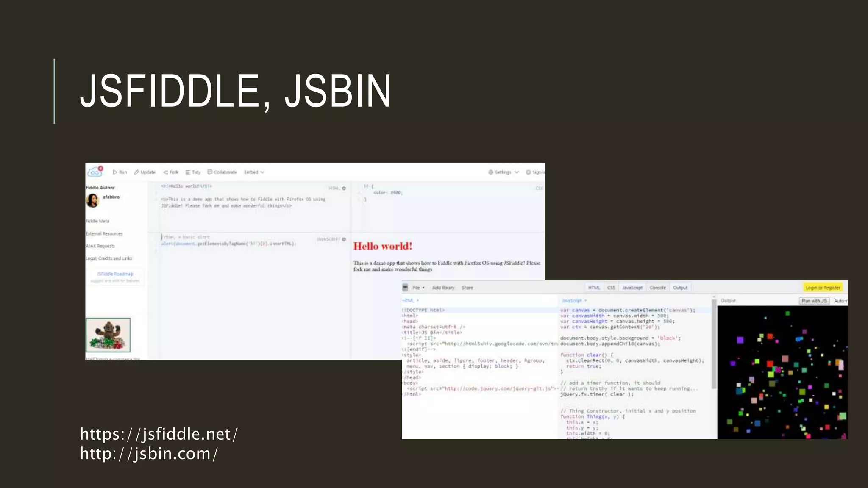Screen dimensions: 868x488
Task: Click the Run play icon in JSFiddle
Action: (115, 172)
